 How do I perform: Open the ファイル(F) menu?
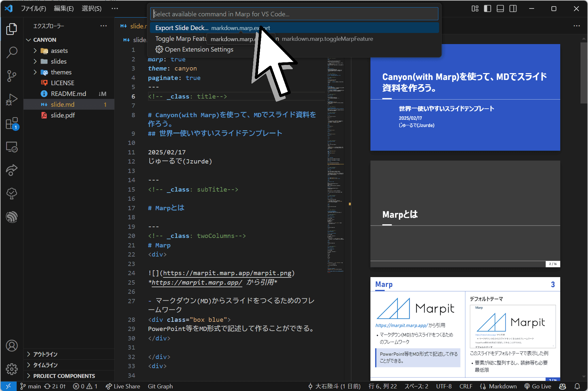[x=33, y=8]
